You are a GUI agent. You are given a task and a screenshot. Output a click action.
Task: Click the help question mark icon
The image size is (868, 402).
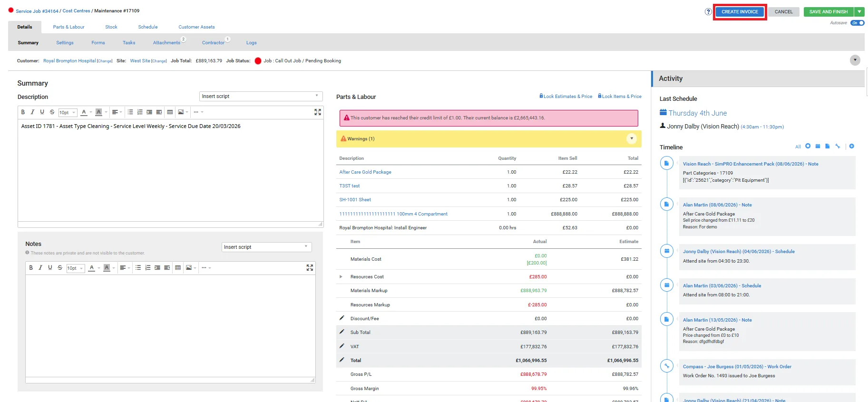708,12
